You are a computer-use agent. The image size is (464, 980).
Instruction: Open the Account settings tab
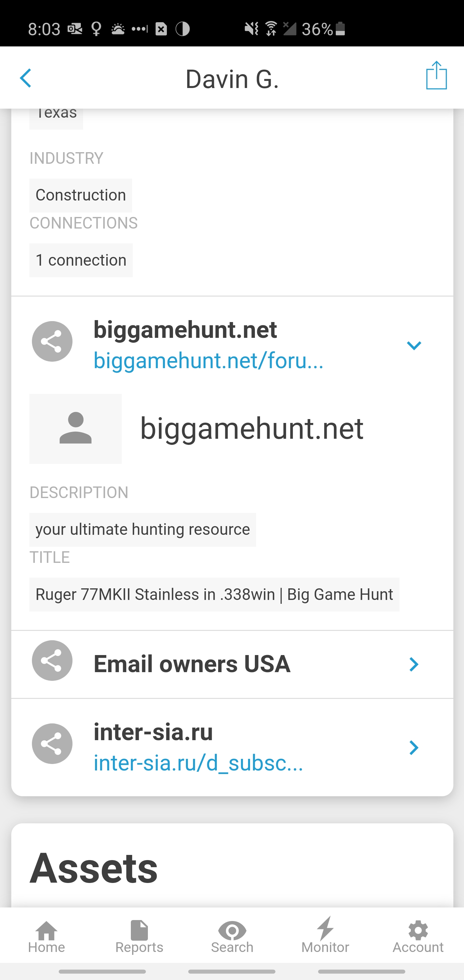pos(418,936)
